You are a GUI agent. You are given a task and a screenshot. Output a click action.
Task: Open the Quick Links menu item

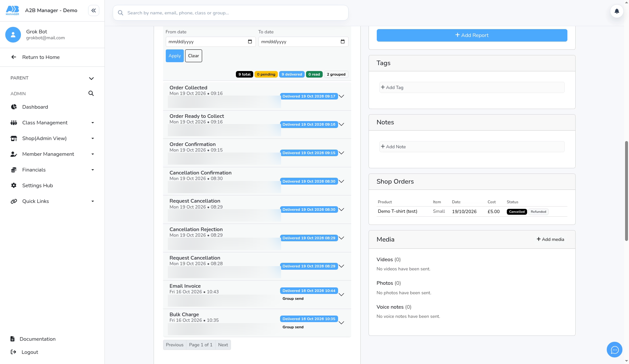(x=52, y=201)
